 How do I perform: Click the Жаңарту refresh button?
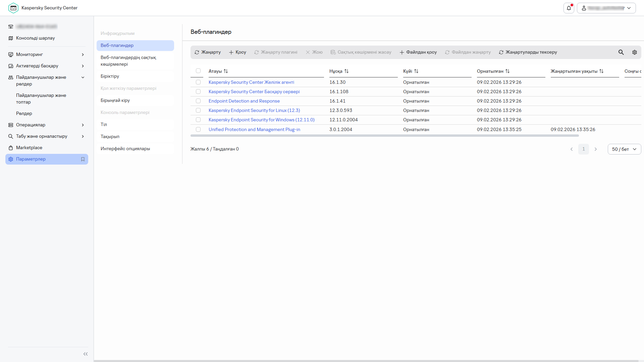coord(208,52)
